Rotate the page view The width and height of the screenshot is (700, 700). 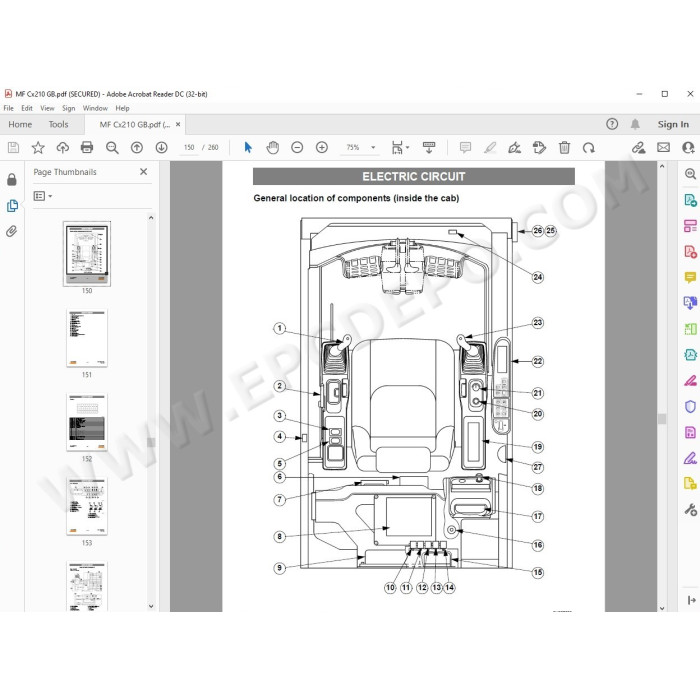coord(589,147)
